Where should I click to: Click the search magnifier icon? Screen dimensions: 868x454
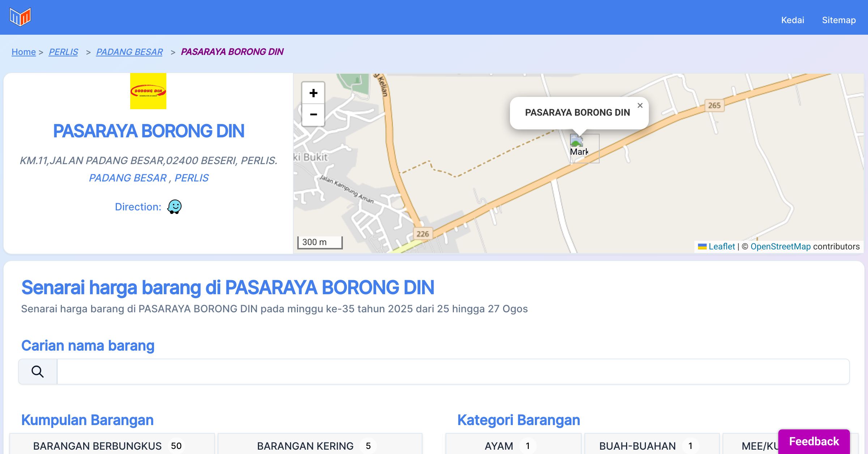point(38,372)
